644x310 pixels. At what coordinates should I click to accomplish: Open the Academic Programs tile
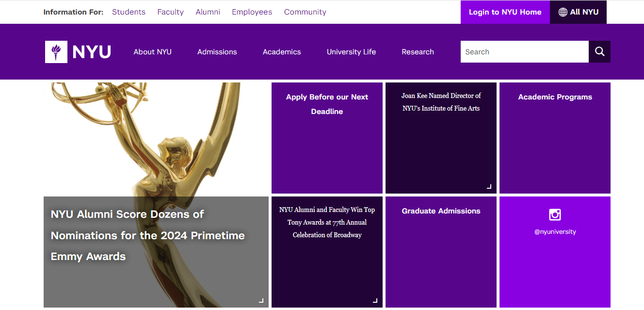[555, 138]
